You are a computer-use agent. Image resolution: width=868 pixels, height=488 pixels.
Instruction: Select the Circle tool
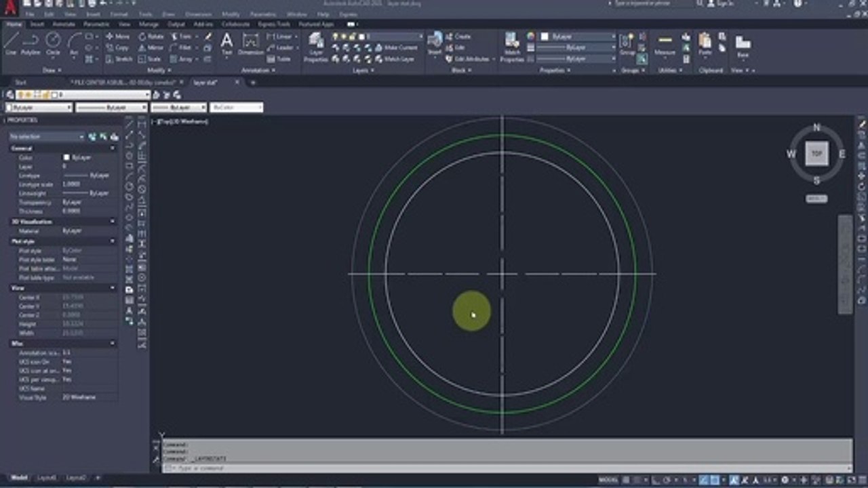[x=53, y=43]
